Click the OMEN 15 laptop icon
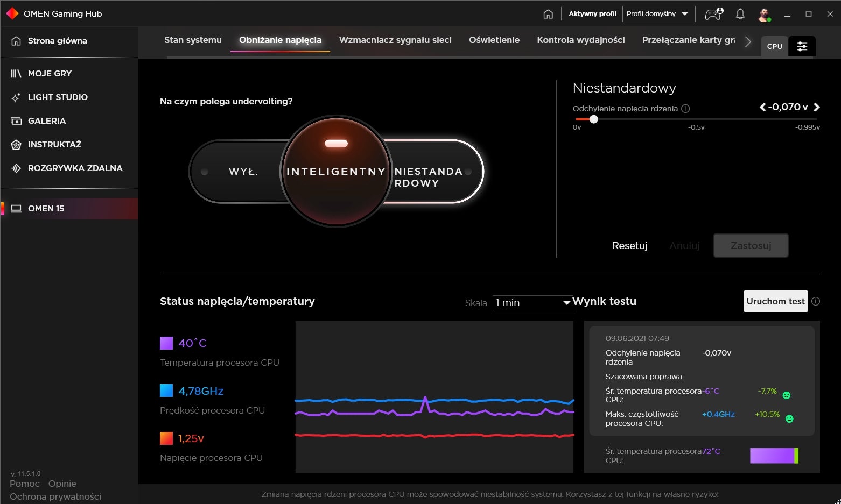The image size is (841, 504). click(16, 209)
